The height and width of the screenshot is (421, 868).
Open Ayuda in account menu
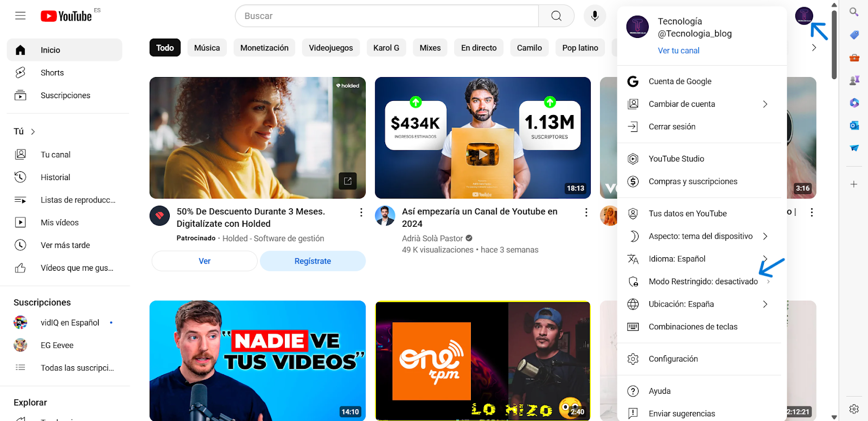[x=701, y=391]
